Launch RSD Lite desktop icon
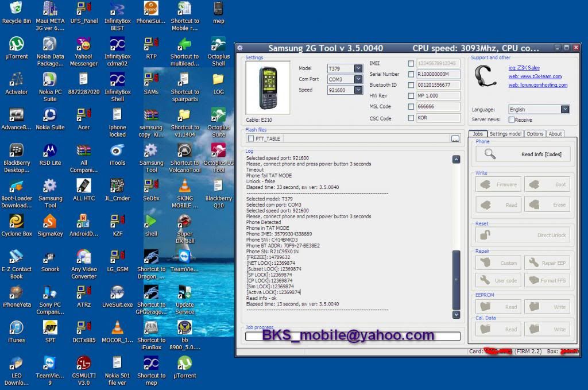Image resolution: width=588 pixels, height=390 pixels. [50, 155]
